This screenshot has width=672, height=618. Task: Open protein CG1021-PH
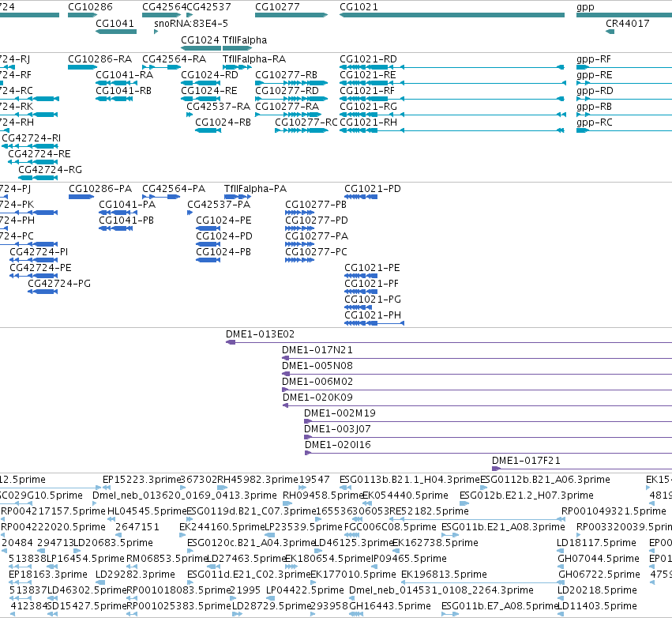click(x=373, y=315)
